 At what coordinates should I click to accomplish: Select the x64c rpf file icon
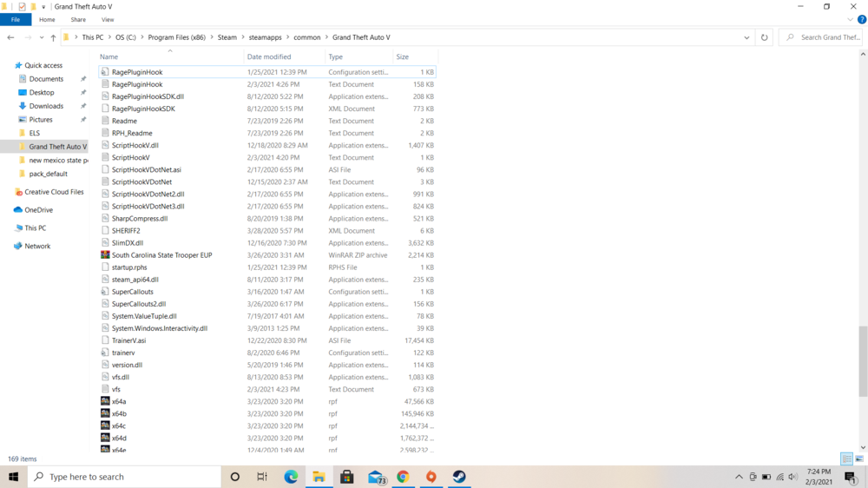pos(105,425)
